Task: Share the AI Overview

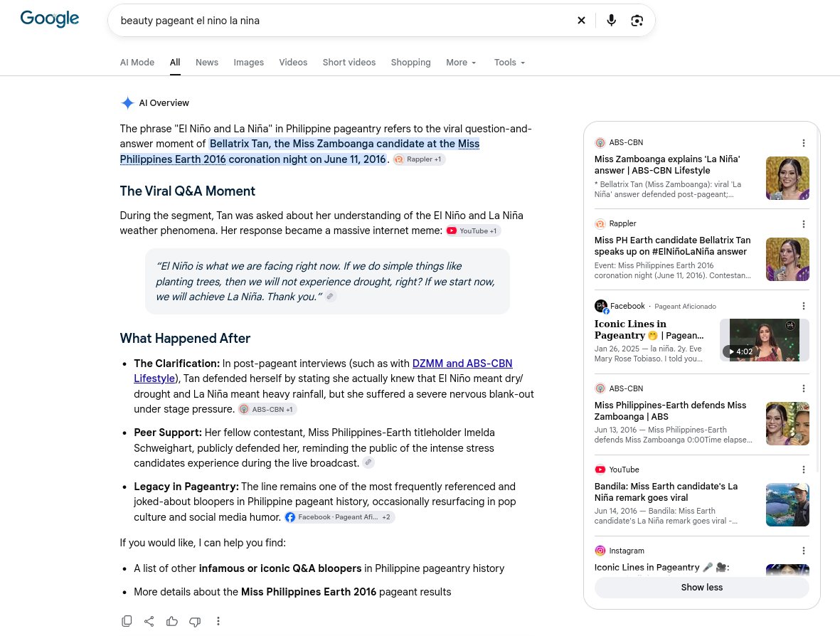Action: tap(149, 621)
